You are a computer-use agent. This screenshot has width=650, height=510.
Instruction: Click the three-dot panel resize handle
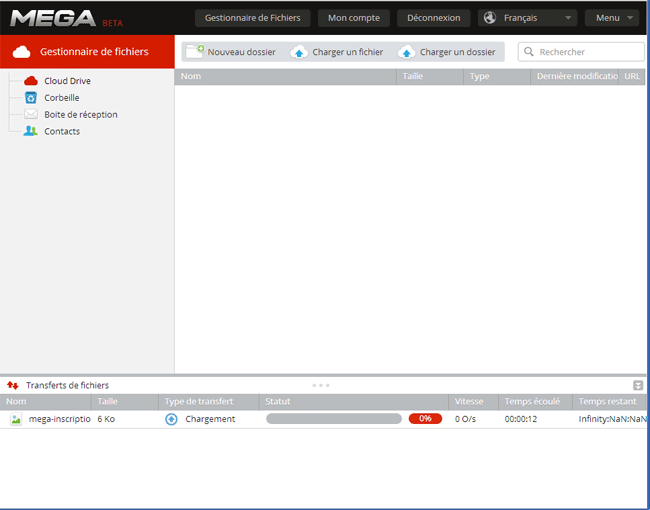pos(321,385)
